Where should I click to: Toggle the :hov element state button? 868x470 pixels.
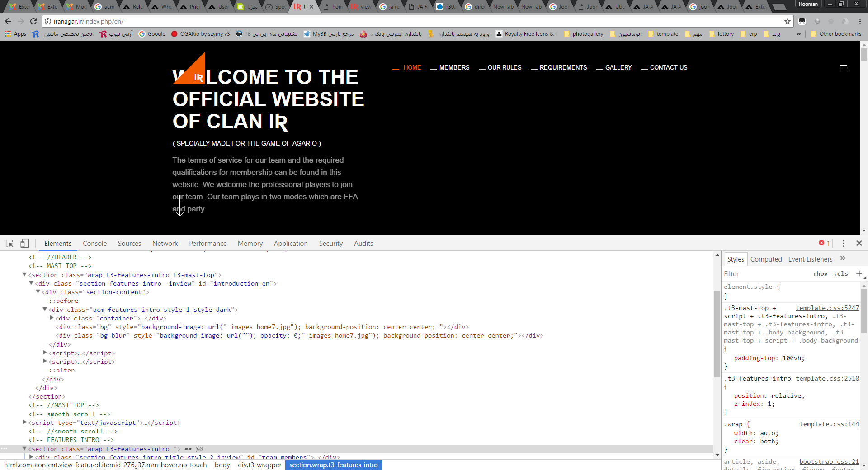820,274
